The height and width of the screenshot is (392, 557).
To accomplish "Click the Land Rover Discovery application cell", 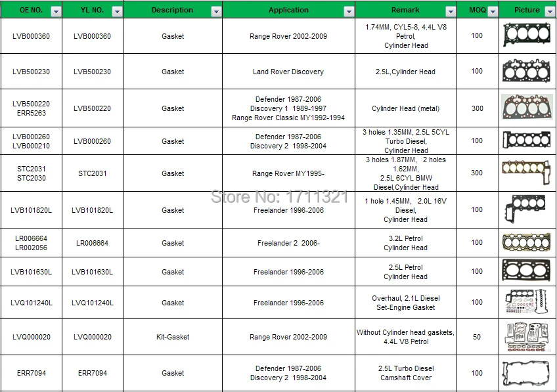I will 288,72.
